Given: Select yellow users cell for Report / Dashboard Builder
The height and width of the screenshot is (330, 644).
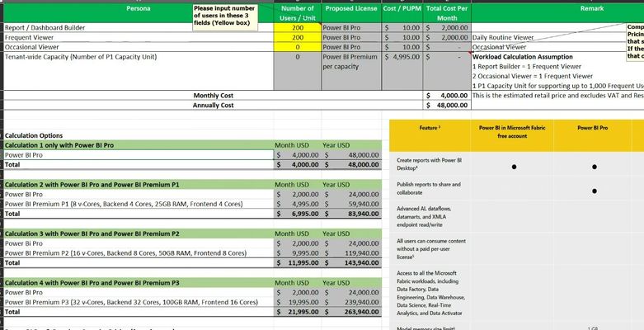Looking at the screenshot, I should (298, 27).
